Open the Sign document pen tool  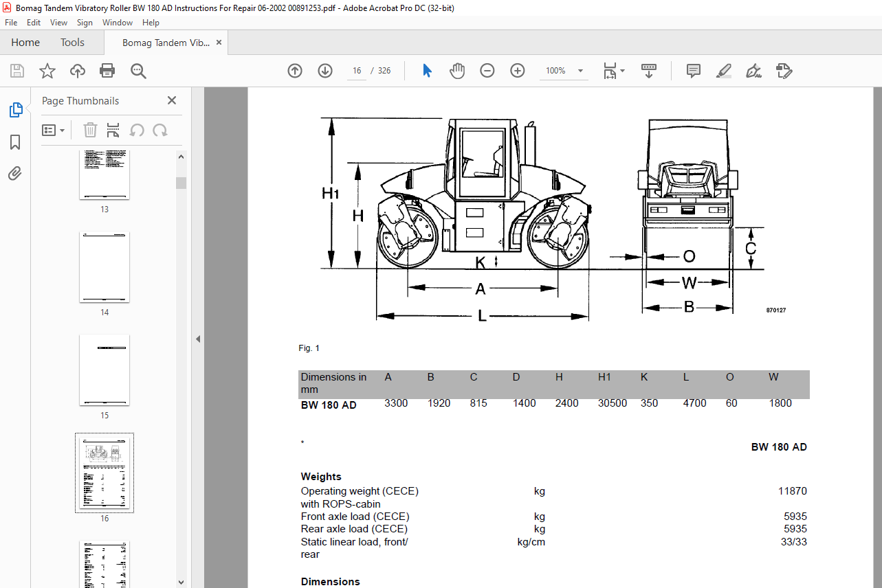[x=753, y=71]
